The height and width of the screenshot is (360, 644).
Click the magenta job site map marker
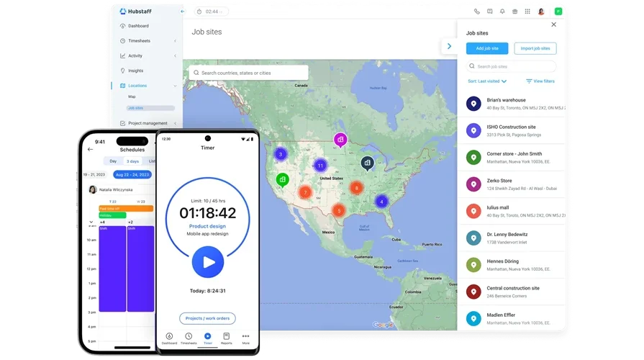(340, 139)
